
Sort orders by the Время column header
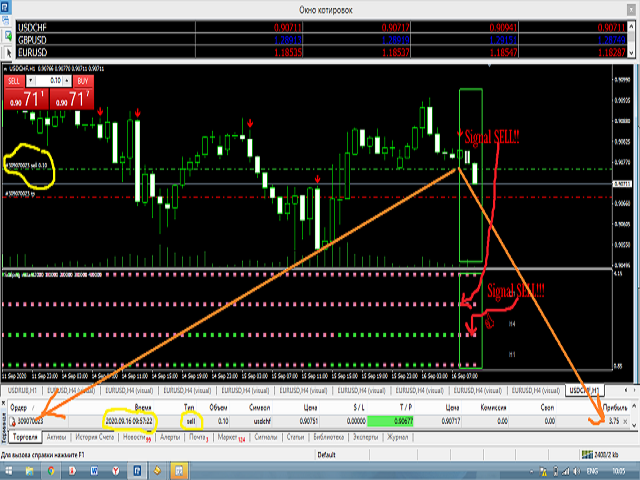coord(143,407)
